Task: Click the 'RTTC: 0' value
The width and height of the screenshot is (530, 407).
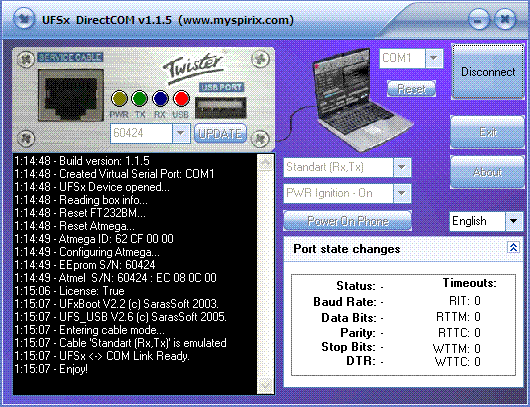Action: (459, 333)
